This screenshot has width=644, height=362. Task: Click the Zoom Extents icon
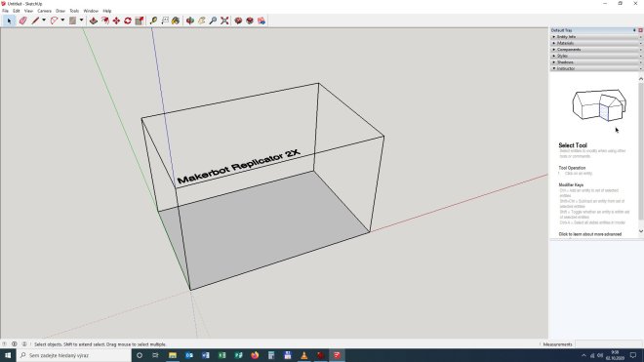[224, 20]
